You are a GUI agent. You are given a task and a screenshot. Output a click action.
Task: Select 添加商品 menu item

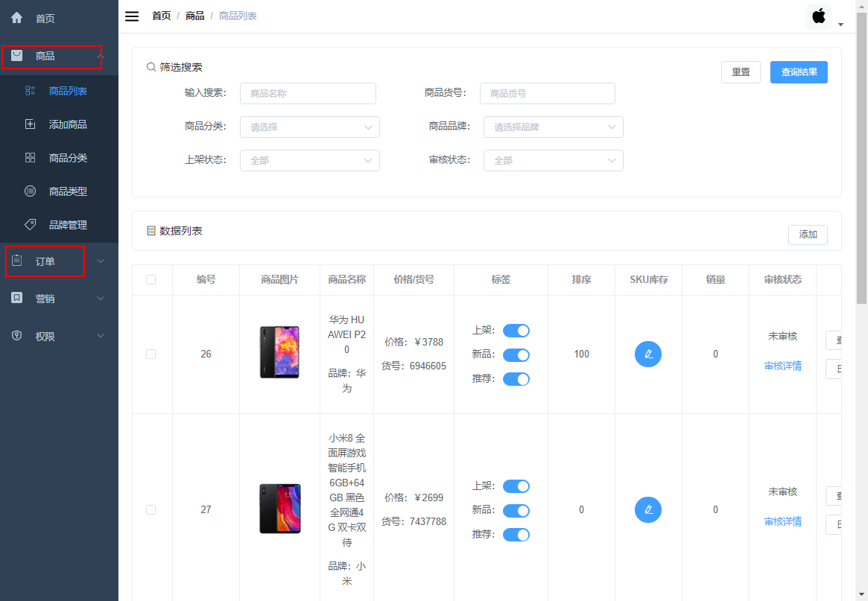[x=59, y=124]
